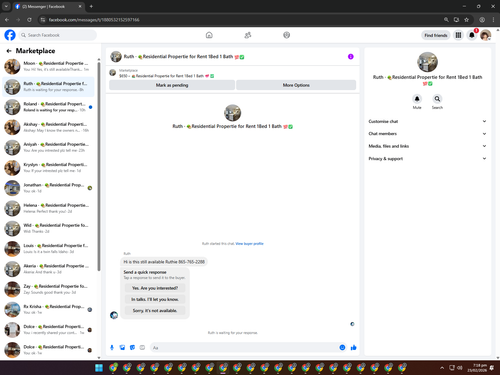The height and width of the screenshot is (375, 500).
Task: Attach a photo with the image icon
Action: (x=122, y=348)
